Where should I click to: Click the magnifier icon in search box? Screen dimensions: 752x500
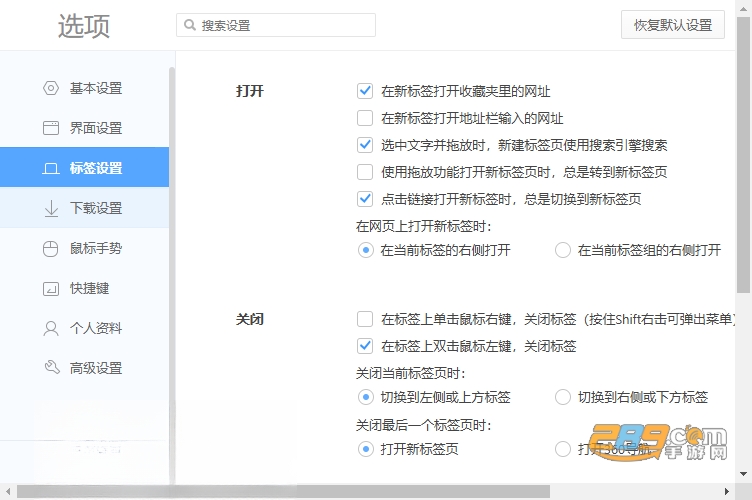(190, 25)
